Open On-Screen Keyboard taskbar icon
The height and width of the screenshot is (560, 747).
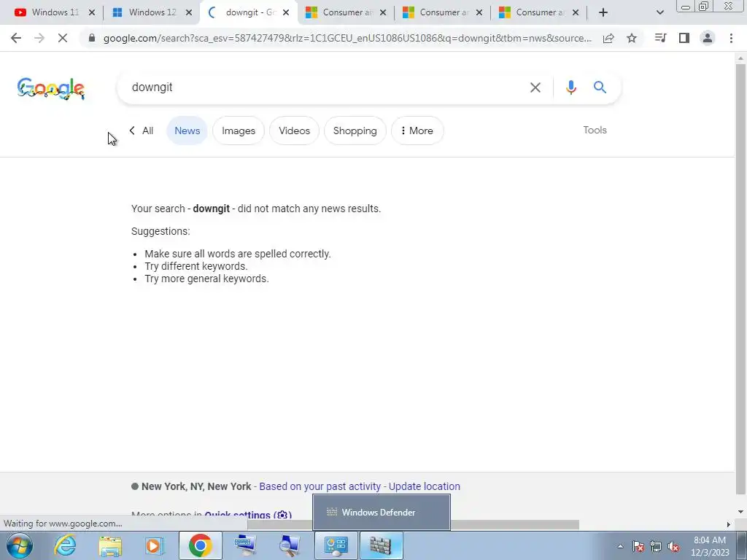point(246,545)
